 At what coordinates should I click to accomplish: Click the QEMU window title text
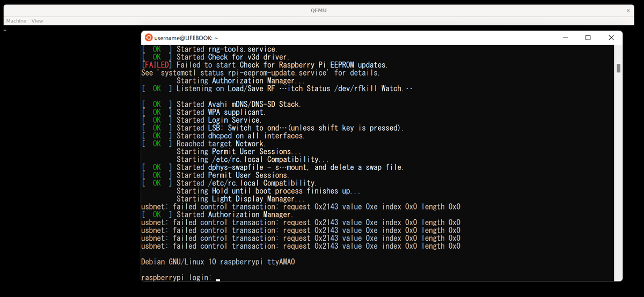318,10
